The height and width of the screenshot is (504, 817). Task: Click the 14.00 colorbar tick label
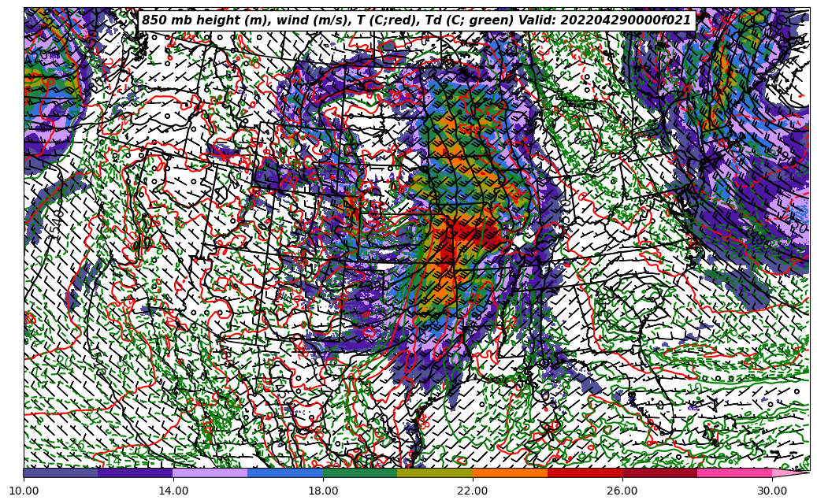(173, 491)
